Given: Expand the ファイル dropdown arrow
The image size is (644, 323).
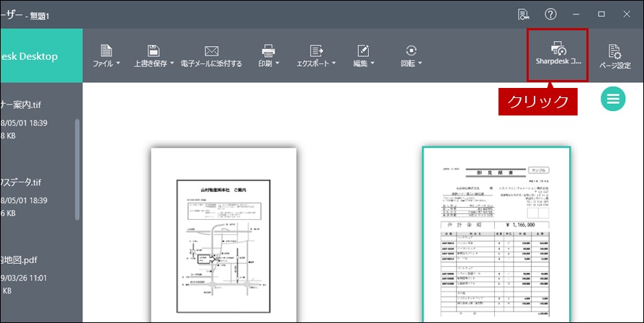Looking at the screenshot, I should click(x=118, y=63).
